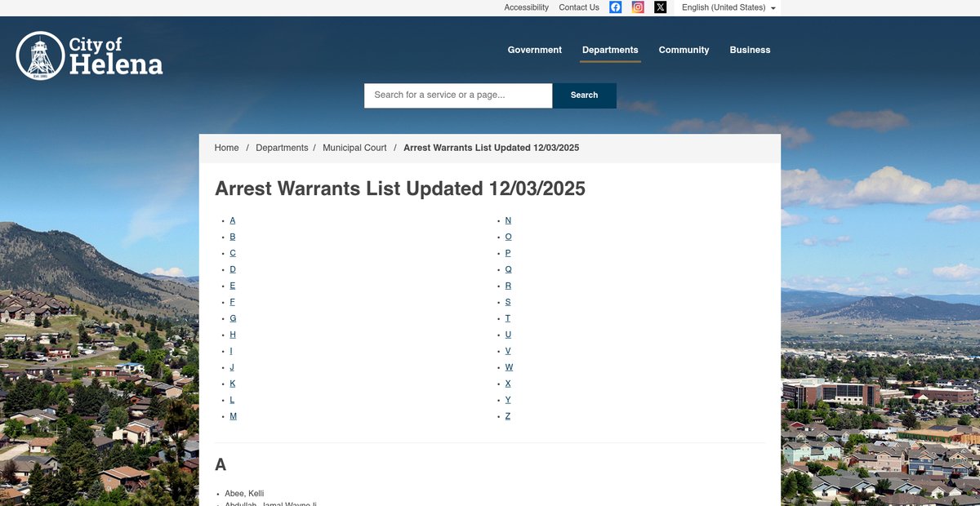Screen dimensions: 980x506
Task: Jump to letter Q in the index
Action: tap(509, 269)
